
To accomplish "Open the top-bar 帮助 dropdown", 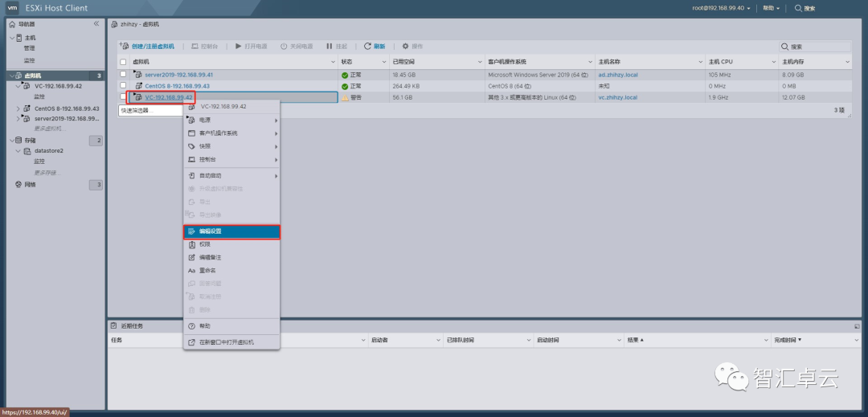I will tap(771, 8).
